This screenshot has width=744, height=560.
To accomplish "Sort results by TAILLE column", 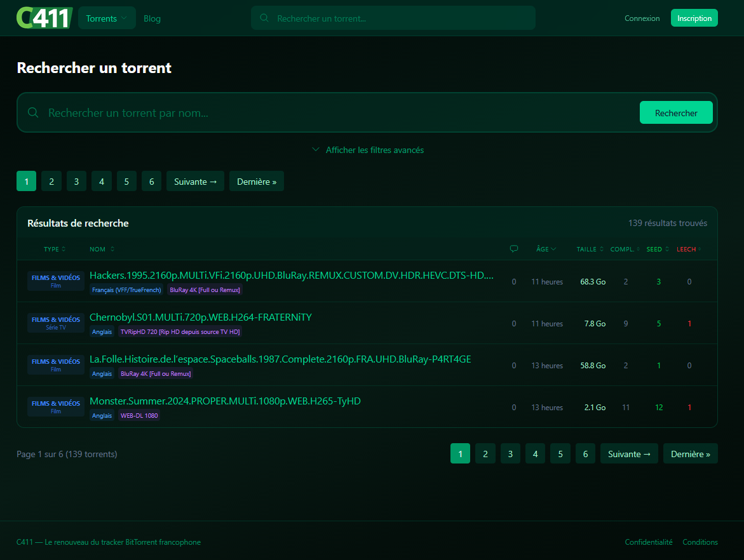I will (590, 249).
